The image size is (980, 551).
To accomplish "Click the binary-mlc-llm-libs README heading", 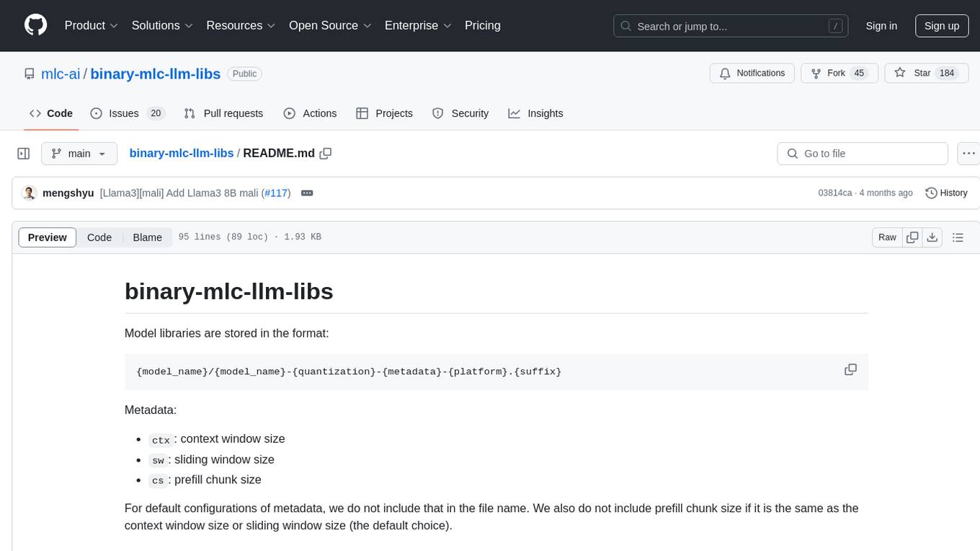I will 229,291.
